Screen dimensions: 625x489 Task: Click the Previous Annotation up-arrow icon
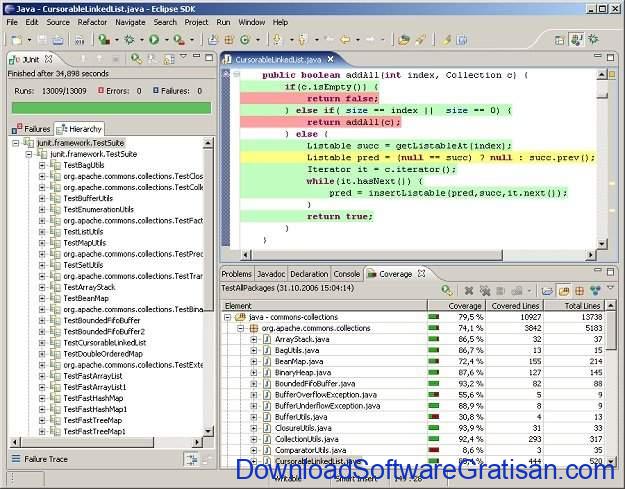point(302,39)
